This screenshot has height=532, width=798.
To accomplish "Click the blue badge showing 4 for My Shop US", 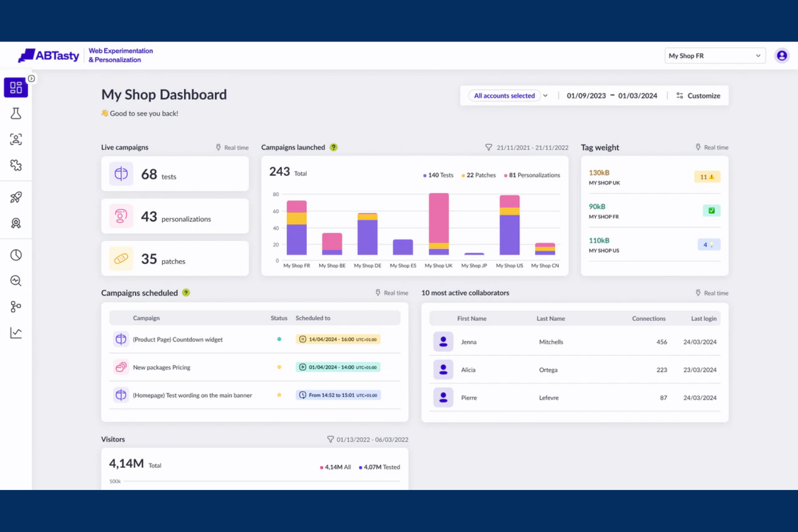I will click(708, 245).
